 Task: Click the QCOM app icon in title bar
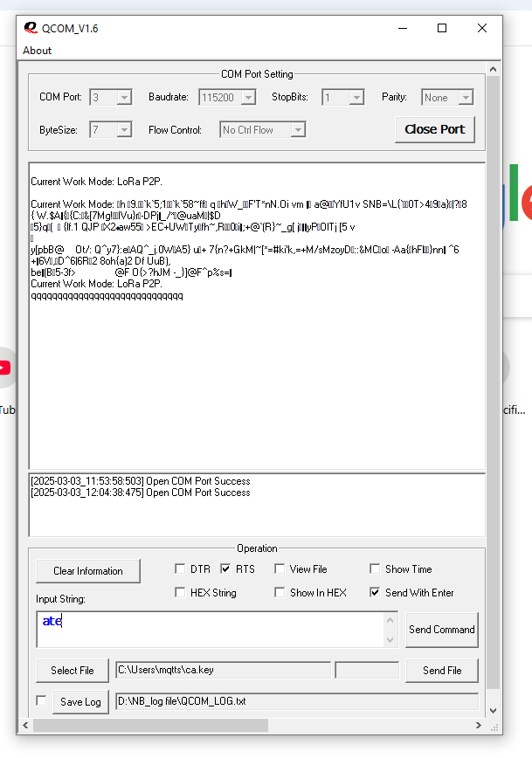coord(31,28)
